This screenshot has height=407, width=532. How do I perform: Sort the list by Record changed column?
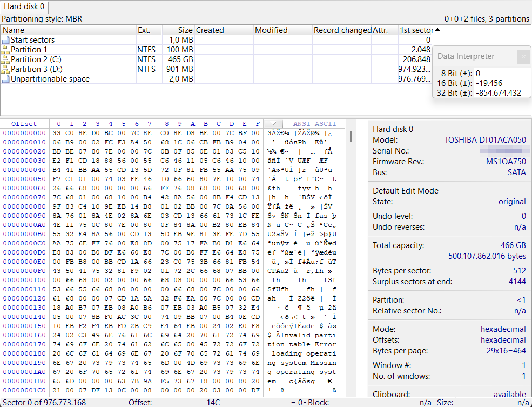point(342,30)
